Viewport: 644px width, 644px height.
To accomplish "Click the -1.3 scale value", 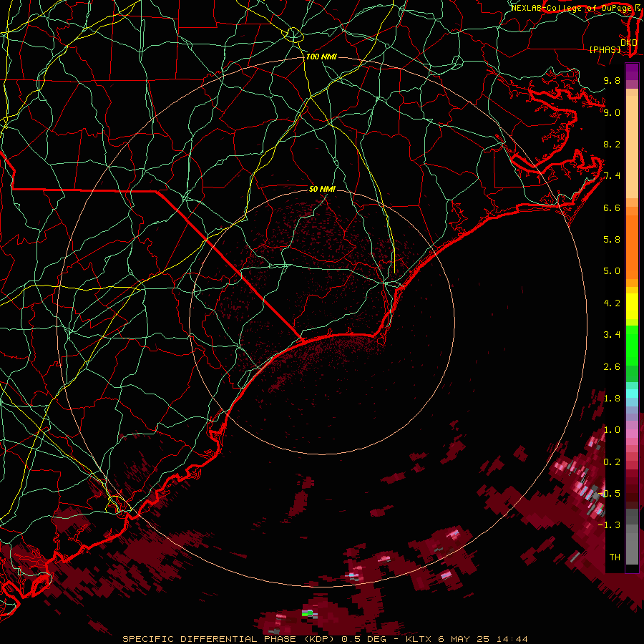I will [x=609, y=525].
